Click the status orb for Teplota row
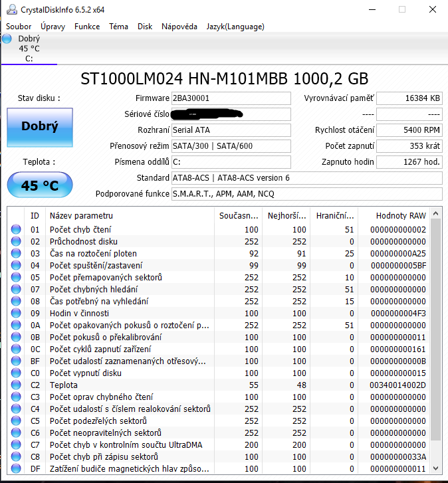Image resolution: width=448 pixels, height=483 pixels. click(x=16, y=385)
